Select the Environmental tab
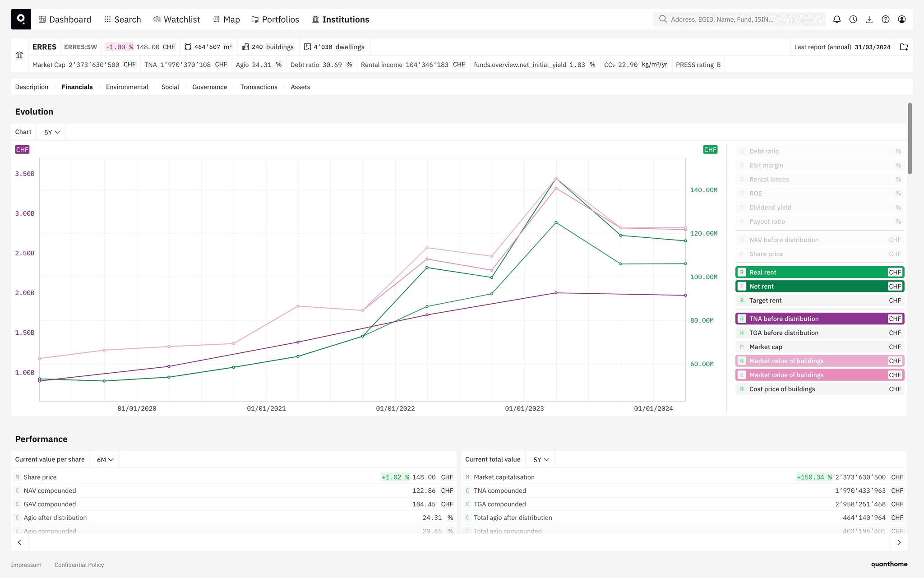 pos(127,87)
